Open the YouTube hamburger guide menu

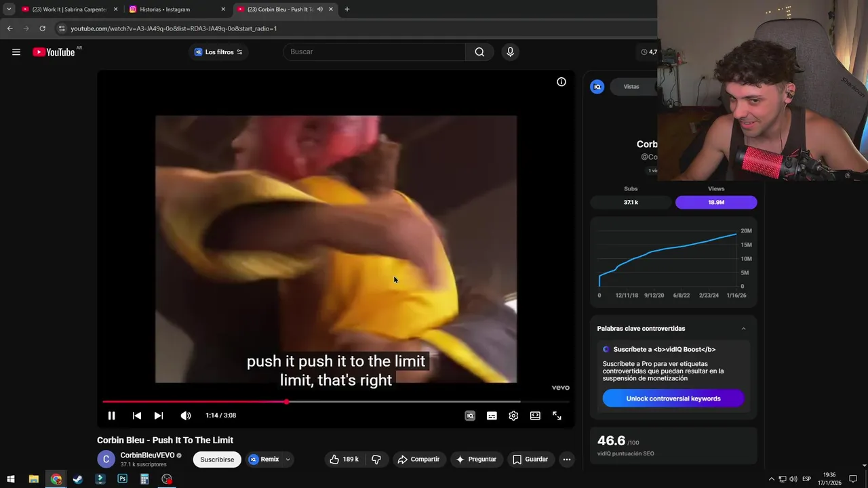(x=16, y=52)
